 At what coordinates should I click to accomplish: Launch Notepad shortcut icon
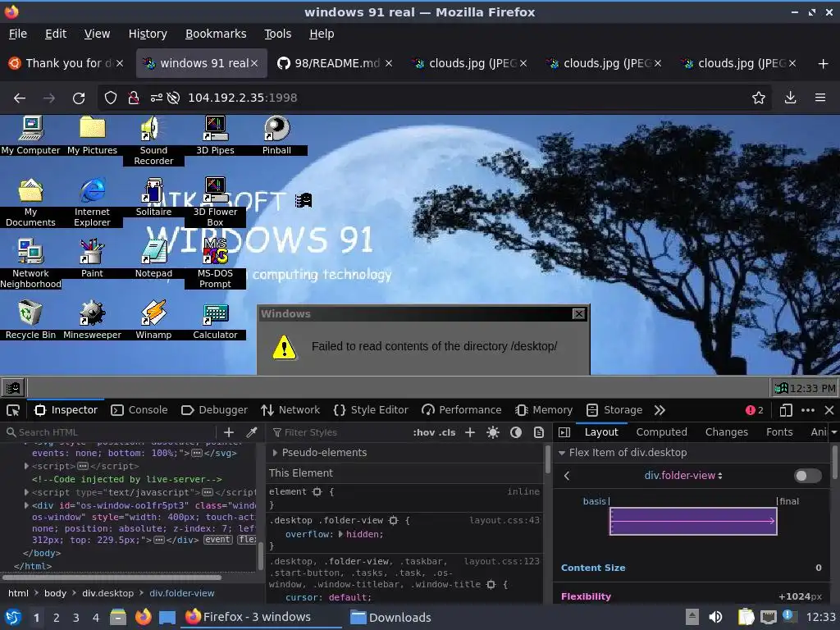tap(153, 258)
